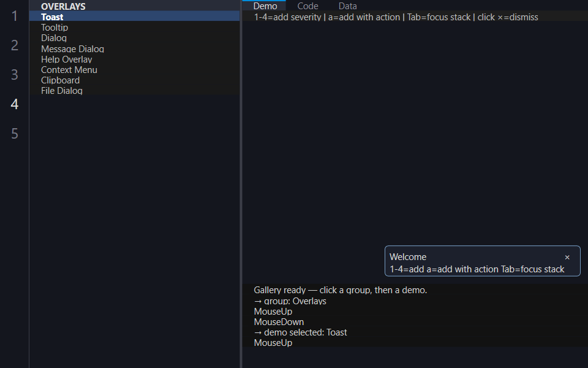Open the Code tab
Screen dimensions: 588x368
tap(307, 6)
